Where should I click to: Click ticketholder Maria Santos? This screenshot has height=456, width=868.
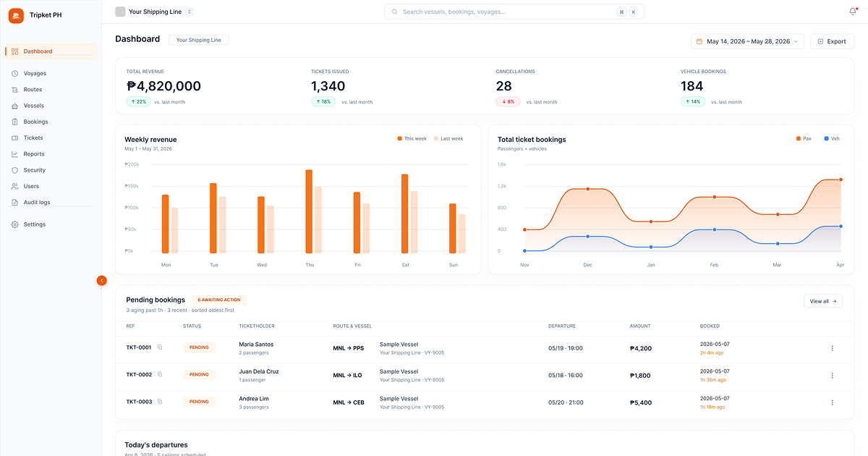coord(256,345)
